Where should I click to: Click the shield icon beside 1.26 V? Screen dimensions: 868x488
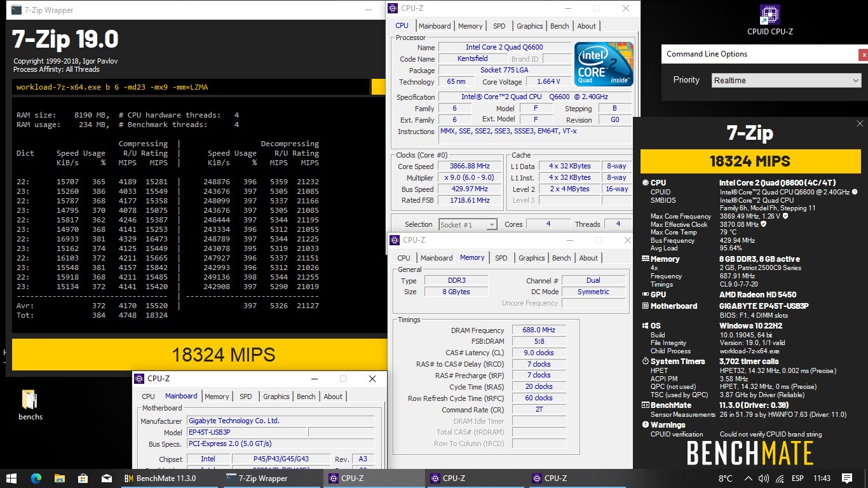pyautogui.click(x=785, y=216)
